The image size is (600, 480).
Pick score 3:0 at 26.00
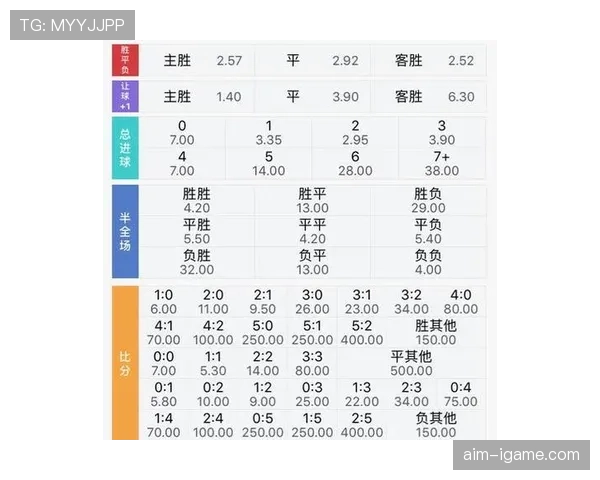(312, 302)
